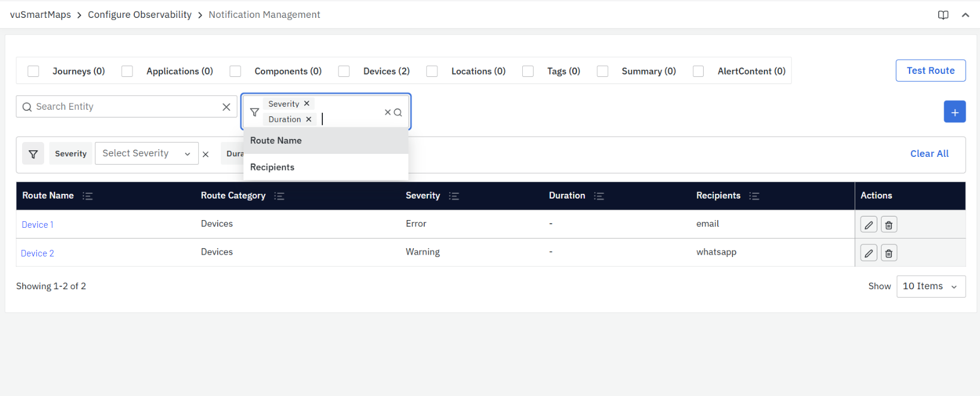The height and width of the screenshot is (396, 980).
Task: Delete the Device 2 route
Action: (889, 253)
